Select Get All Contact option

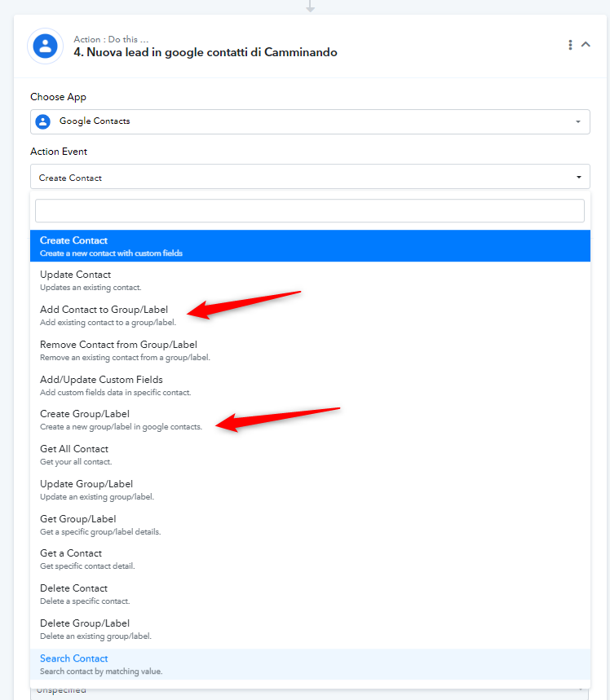(x=310, y=455)
